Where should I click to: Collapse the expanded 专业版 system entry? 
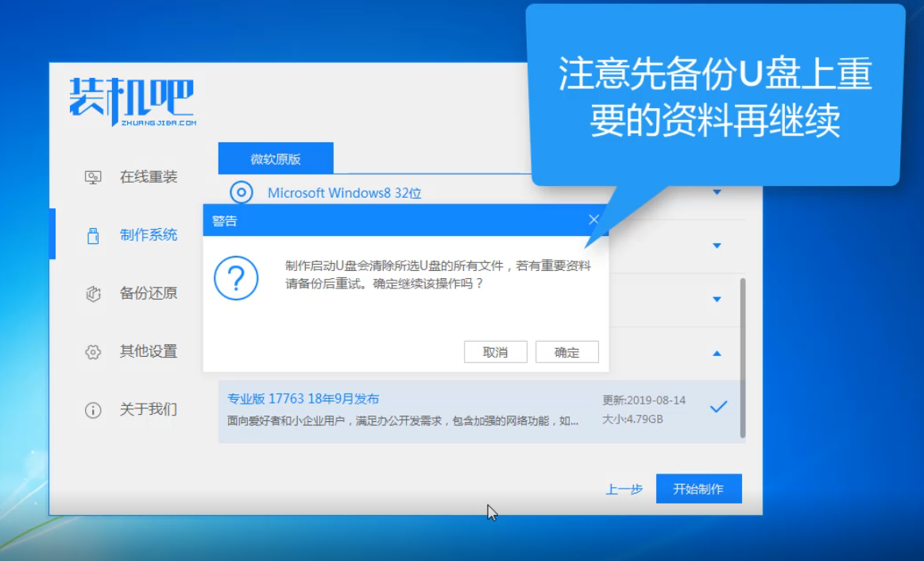point(717,355)
